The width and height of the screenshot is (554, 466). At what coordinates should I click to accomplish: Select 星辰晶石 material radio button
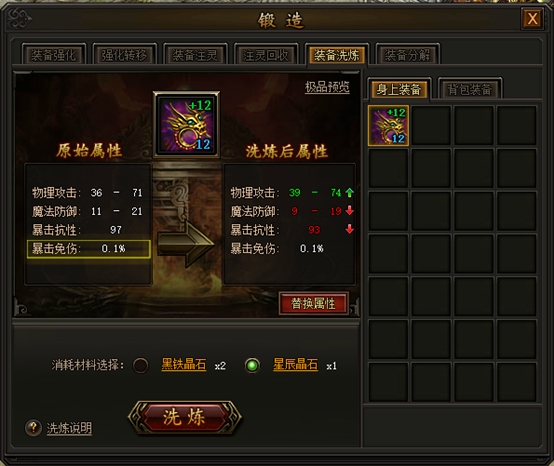252,365
